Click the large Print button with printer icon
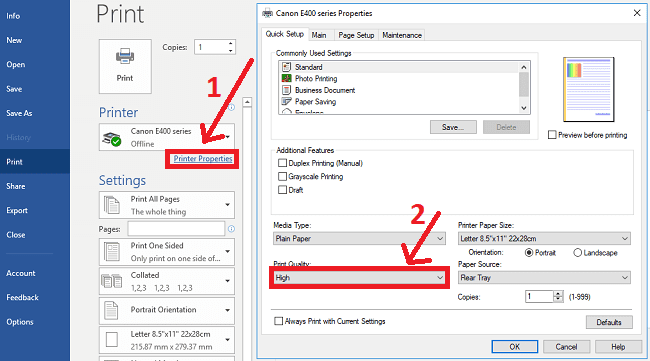This screenshot has height=361, width=650. [125, 66]
